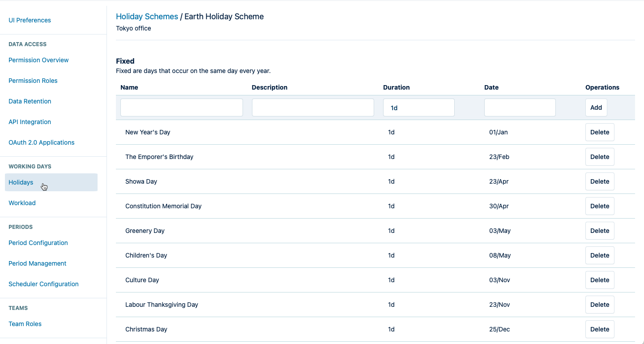Delete the Culture Day row
The height and width of the screenshot is (344, 644).
[599, 280]
